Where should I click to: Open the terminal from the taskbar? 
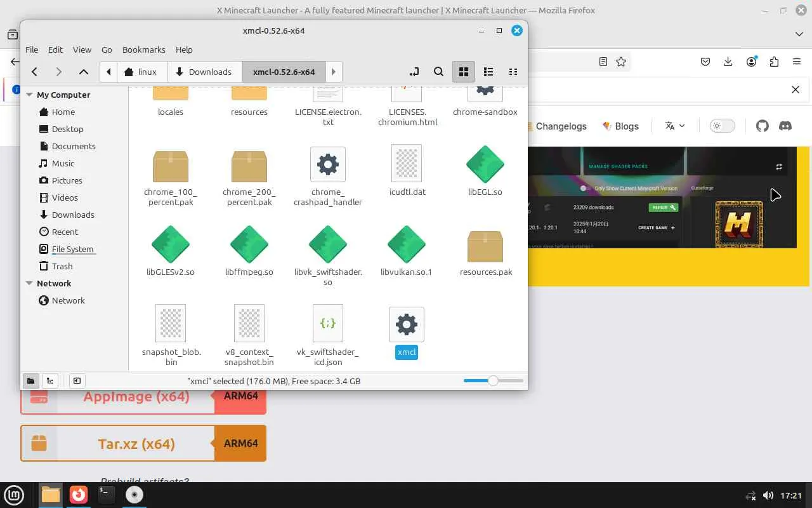pyautogui.click(x=106, y=495)
